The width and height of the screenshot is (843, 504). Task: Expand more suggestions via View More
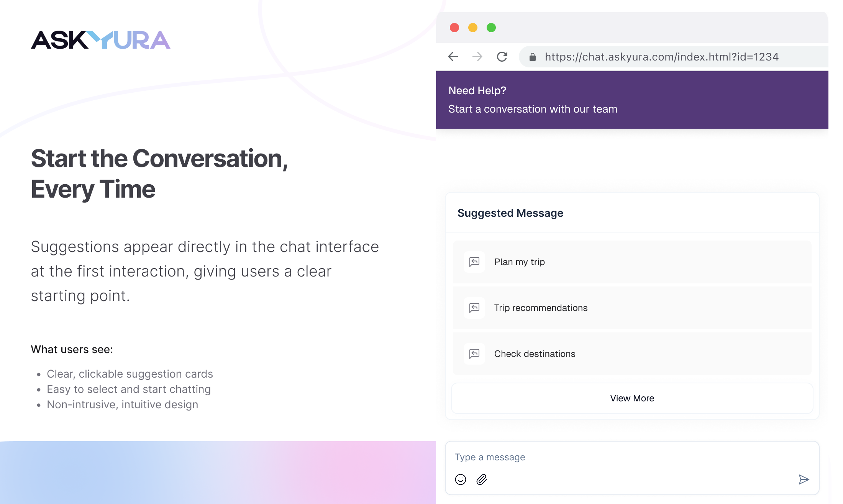pyautogui.click(x=632, y=398)
